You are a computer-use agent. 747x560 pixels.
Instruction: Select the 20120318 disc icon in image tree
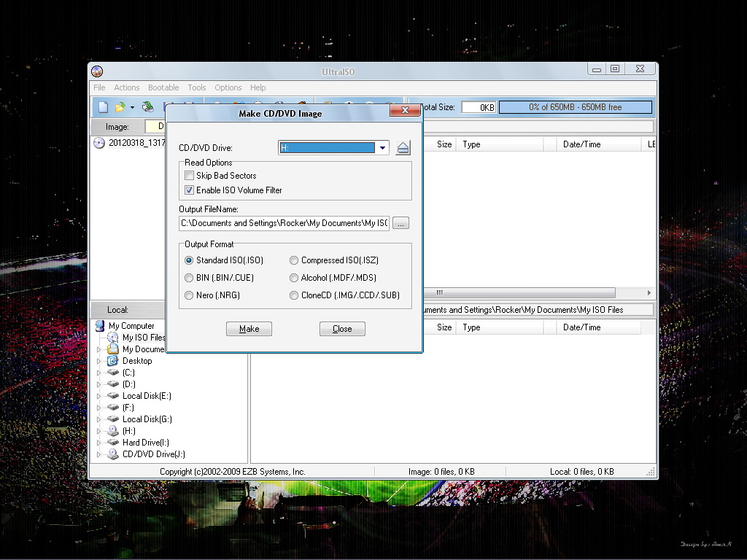[99, 143]
